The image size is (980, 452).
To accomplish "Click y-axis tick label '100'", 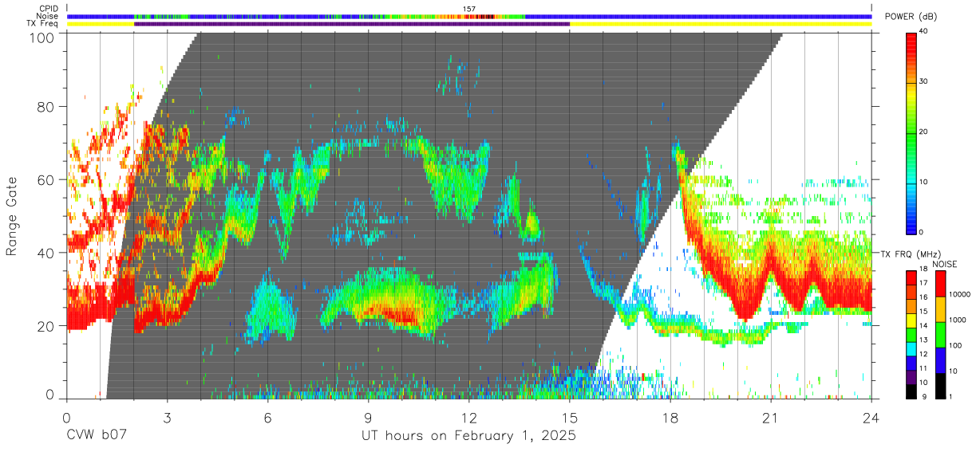I will click(x=43, y=37).
